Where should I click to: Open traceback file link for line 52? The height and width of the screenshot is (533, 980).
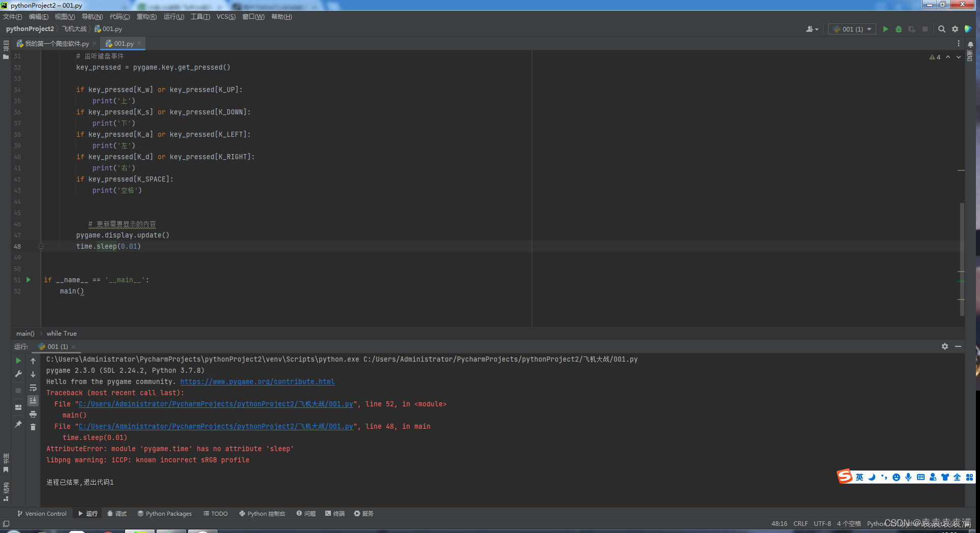[216, 404]
